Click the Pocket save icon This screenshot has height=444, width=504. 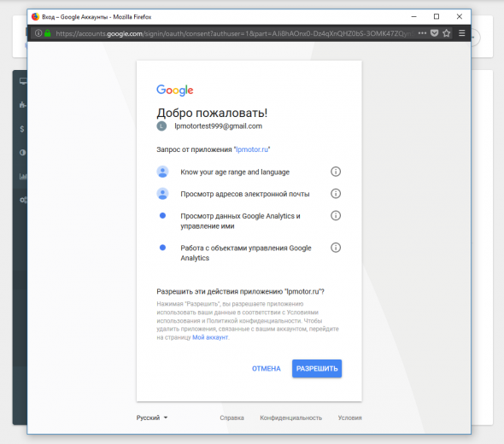click(x=434, y=33)
